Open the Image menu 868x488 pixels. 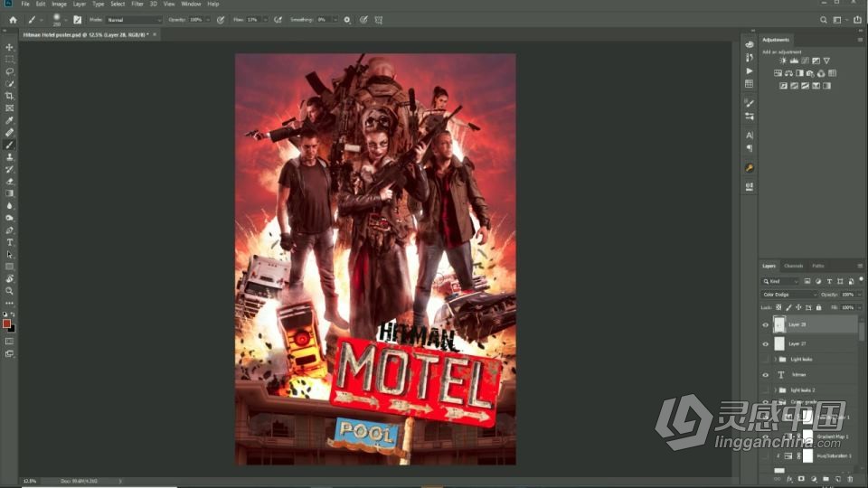59,4
